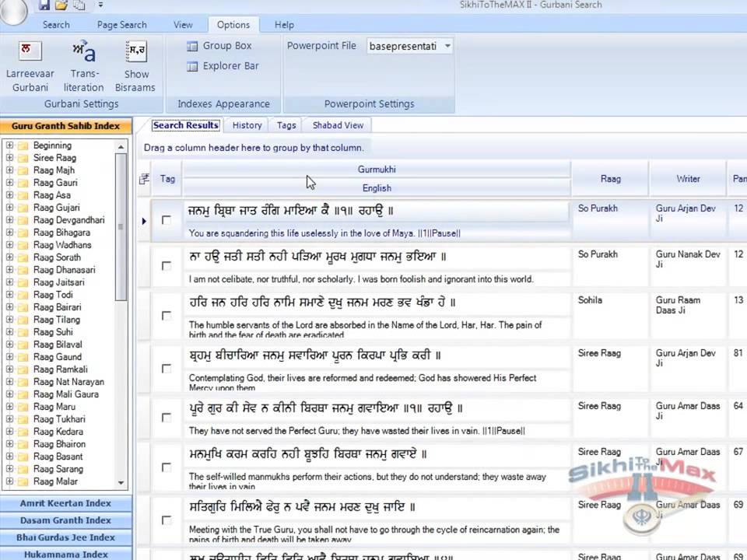Select the Raag Dhanasari folder icon

(23, 270)
